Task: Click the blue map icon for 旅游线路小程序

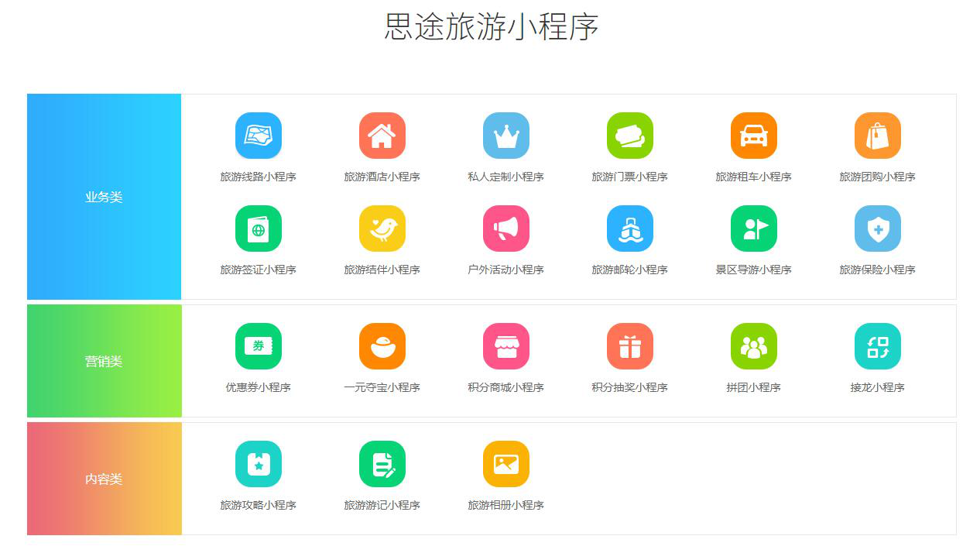Action: [x=258, y=136]
